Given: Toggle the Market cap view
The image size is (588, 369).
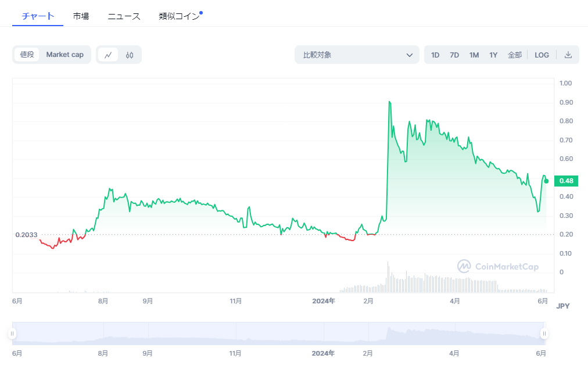Looking at the screenshot, I should pyautogui.click(x=64, y=55).
